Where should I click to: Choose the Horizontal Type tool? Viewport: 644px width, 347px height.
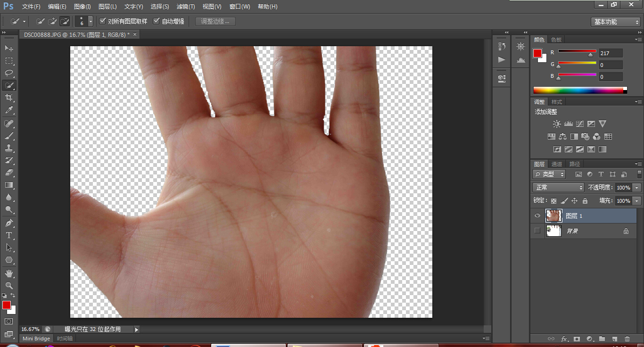click(x=9, y=235)
